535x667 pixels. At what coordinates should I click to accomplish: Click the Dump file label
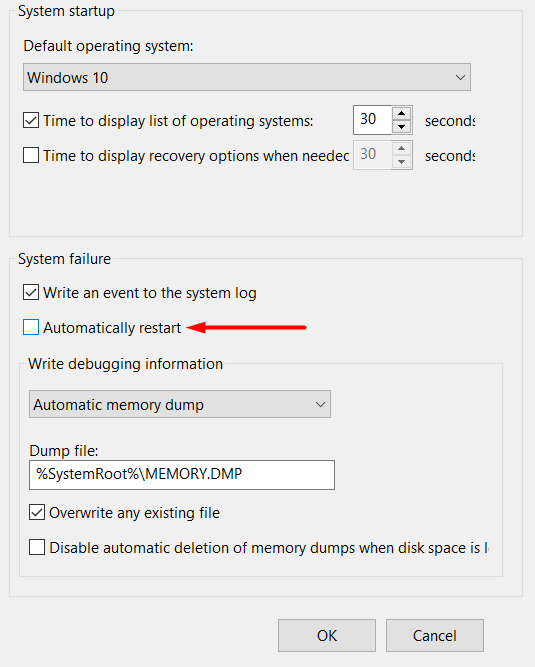[64, 450]
